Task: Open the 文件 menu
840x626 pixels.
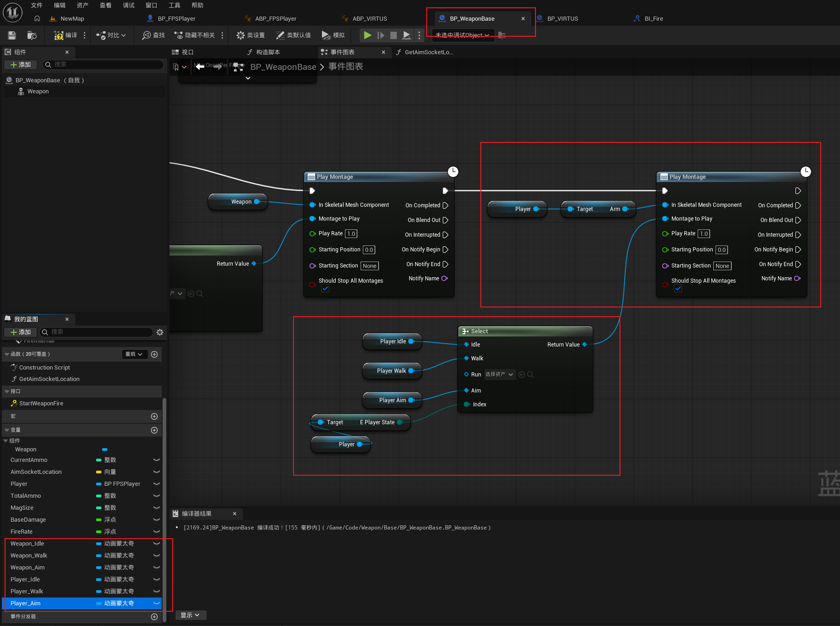Action: (x=37, y=6)
